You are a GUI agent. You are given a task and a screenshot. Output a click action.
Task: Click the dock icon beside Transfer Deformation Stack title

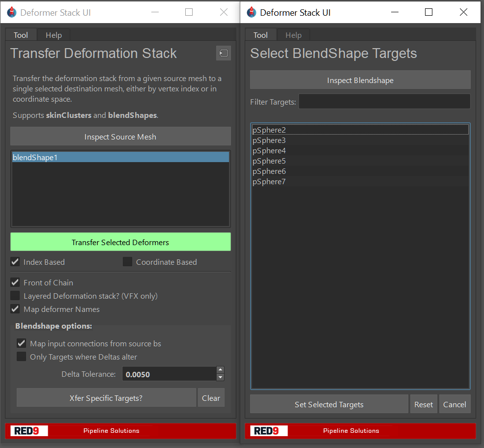[224, 53]
